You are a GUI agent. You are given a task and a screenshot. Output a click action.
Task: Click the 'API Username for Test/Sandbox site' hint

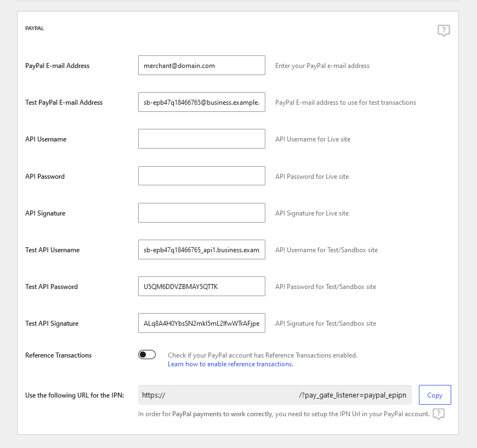pyautogui.click(x=326, y=250)
